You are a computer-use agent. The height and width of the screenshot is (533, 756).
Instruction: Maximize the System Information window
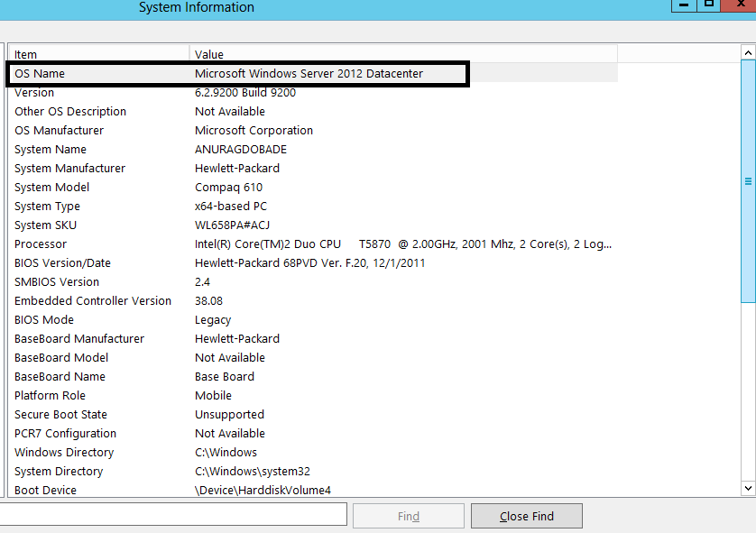708,5
